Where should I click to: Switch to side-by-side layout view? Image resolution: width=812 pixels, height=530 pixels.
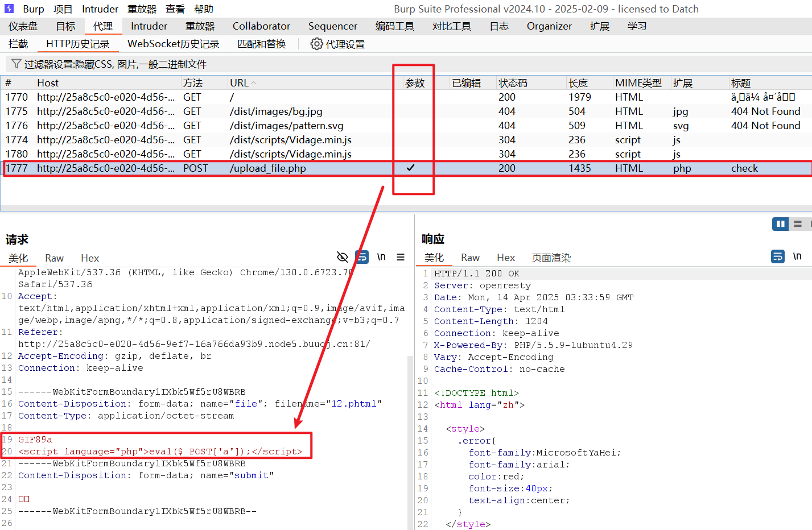point(780,224)
